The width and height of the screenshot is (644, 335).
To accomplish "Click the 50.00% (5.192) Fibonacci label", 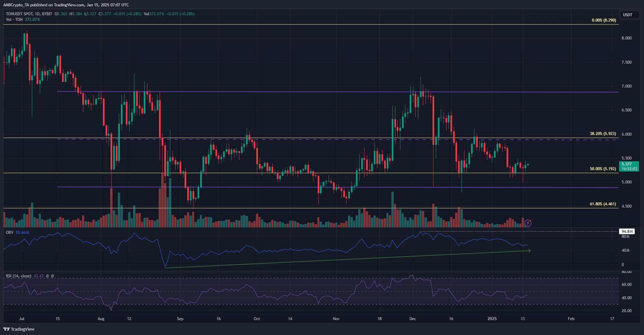I will (603, 169).
